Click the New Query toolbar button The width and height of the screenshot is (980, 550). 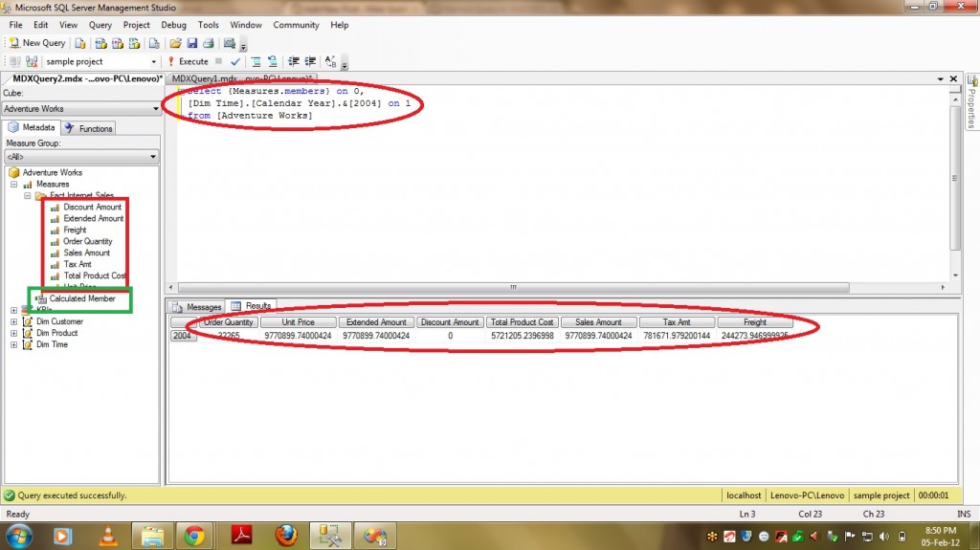[37, 43]
